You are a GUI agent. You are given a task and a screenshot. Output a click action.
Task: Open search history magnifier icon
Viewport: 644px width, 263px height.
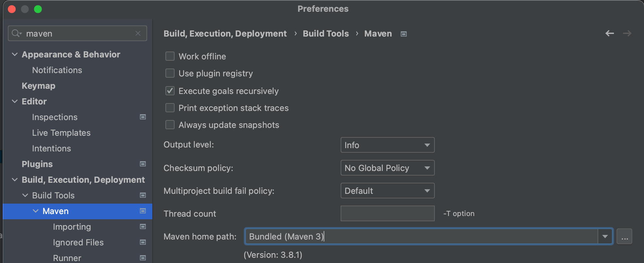tap(16, 33)
